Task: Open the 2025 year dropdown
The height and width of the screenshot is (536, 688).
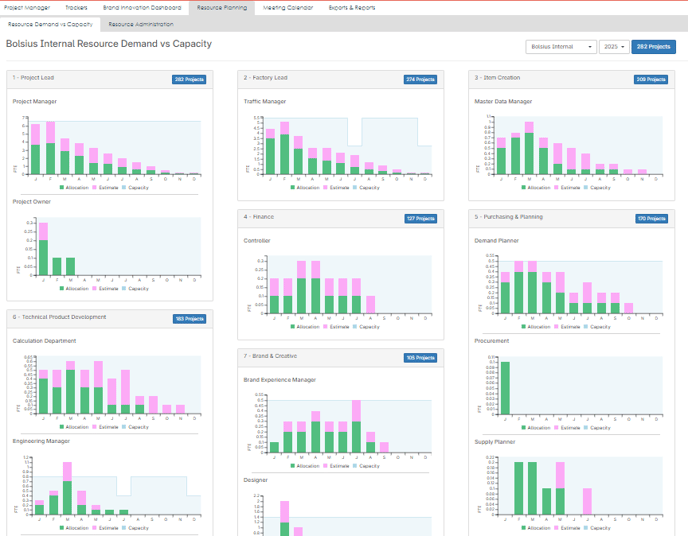Action: coord(614,46)
